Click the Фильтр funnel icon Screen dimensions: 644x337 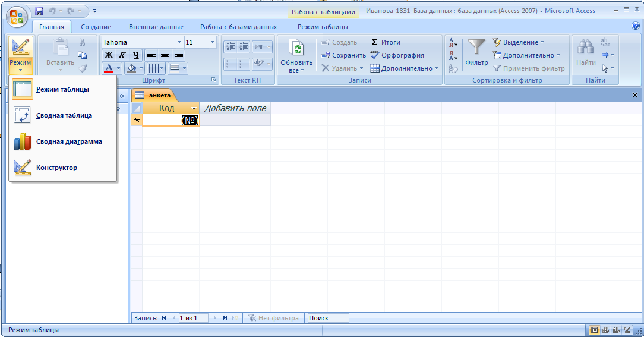[476, 48]
